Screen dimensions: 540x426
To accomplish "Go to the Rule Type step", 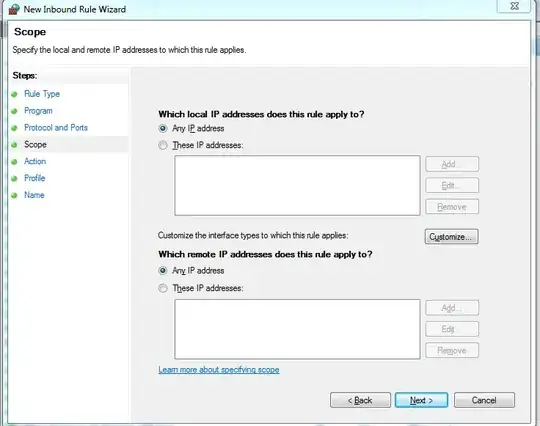I will (x=42, y=94).
